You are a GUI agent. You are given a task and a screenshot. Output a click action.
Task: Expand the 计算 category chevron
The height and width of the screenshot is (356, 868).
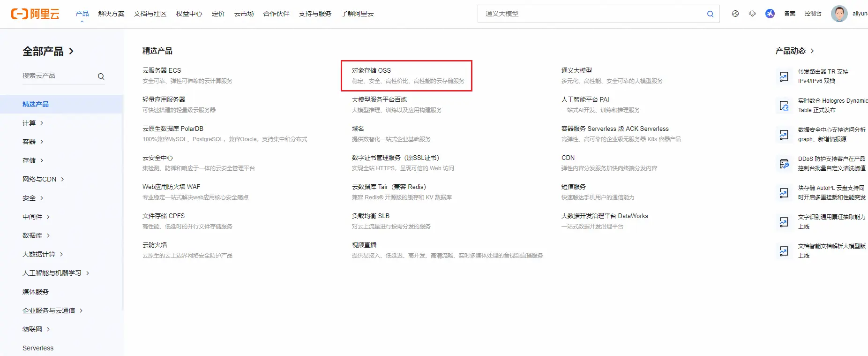[42, 123]
